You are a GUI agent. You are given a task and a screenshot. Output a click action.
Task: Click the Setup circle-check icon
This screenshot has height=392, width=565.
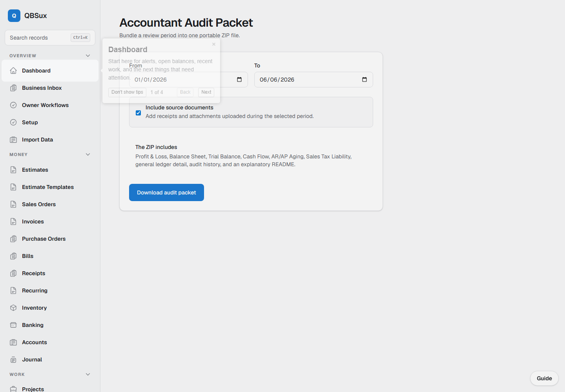13,122
